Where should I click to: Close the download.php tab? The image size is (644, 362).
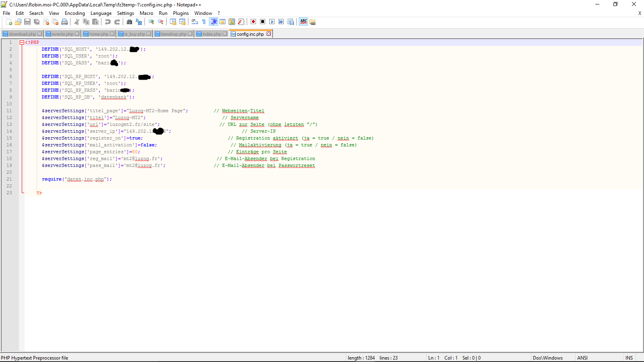(x=39, y=34)
